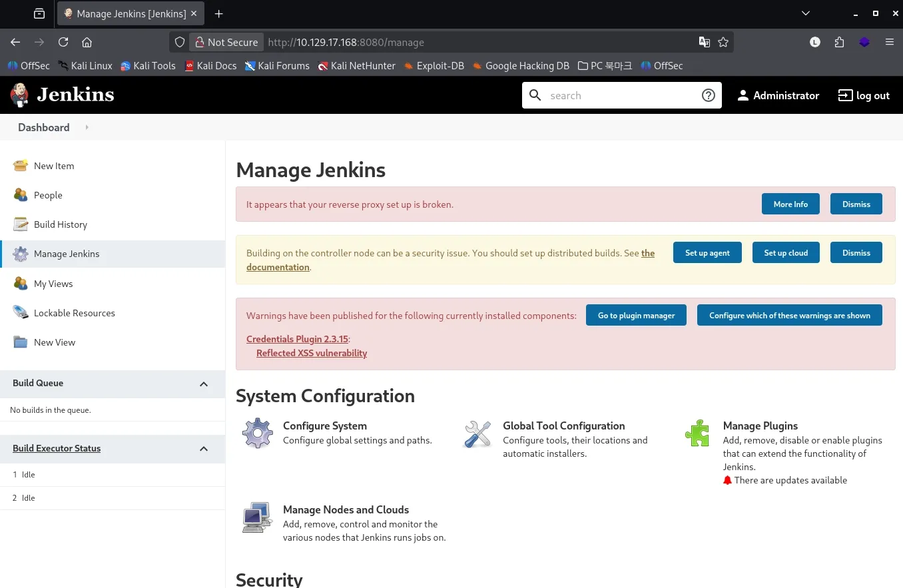Click the Administrator user icon
903x588 pixels.
coord(743,95)
